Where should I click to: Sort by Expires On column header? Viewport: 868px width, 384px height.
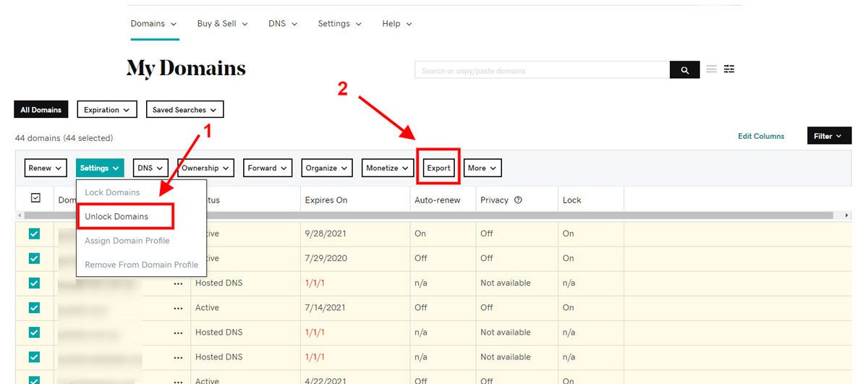pyautogui.click(x=326, y=200)
